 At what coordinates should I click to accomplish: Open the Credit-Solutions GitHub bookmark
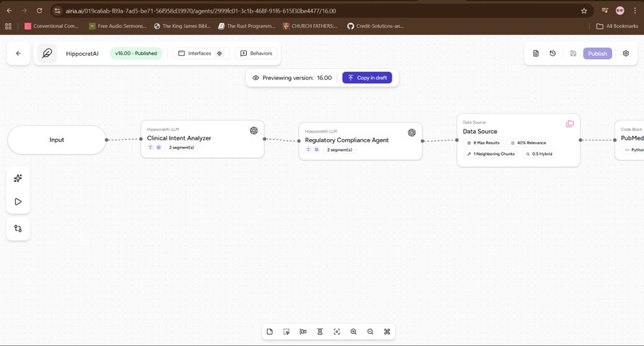point(376,26)
